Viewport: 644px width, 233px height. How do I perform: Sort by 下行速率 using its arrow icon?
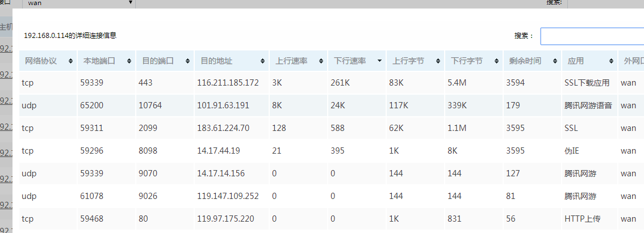click(x=379, y=61)
